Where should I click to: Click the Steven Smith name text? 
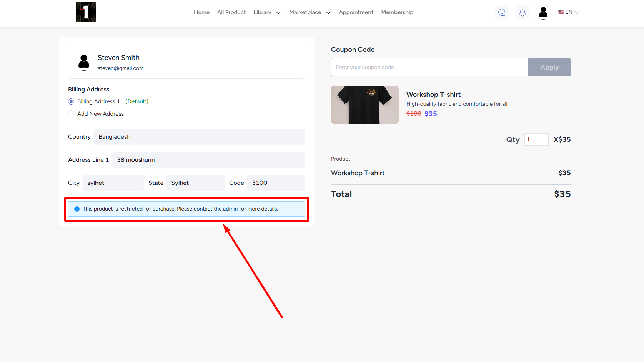(x=118, y=58)
